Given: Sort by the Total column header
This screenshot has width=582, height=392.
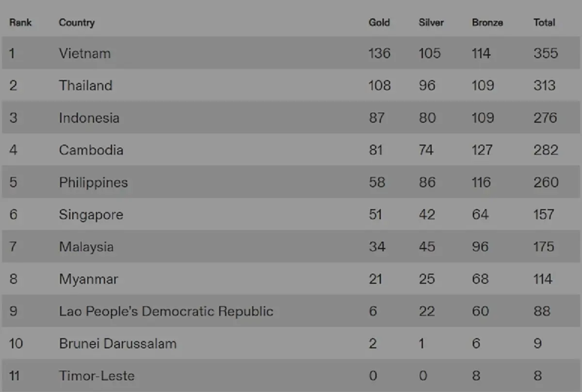Looking at the screenshot, I should pyautogui.click(x=544, y=22).
